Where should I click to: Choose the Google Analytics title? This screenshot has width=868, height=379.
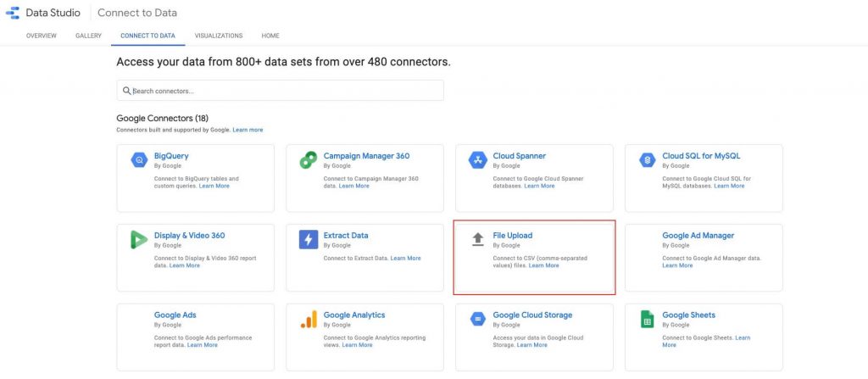tap(354, 315)
